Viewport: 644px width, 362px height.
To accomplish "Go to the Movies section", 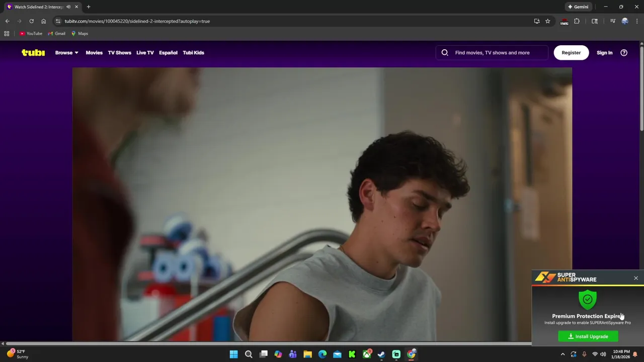I will tap(94, 52).
